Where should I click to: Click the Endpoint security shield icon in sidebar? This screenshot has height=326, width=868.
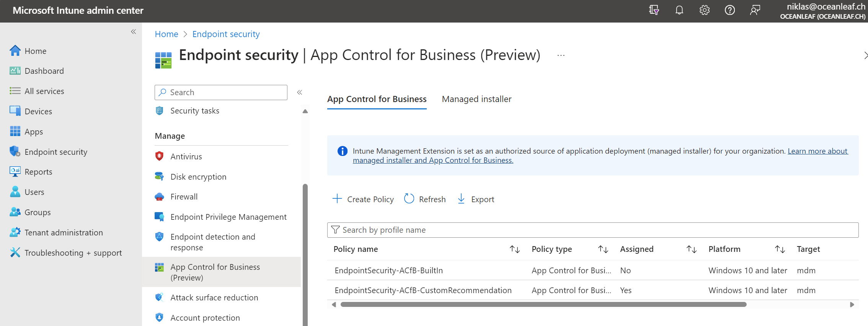click(x=15, y=151)
